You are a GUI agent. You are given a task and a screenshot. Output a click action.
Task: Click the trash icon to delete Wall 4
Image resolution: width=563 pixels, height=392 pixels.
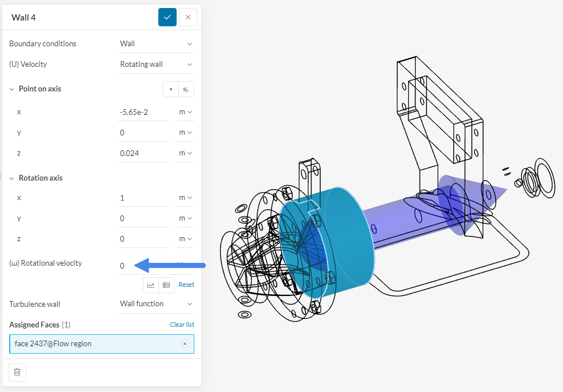(17, 372)
